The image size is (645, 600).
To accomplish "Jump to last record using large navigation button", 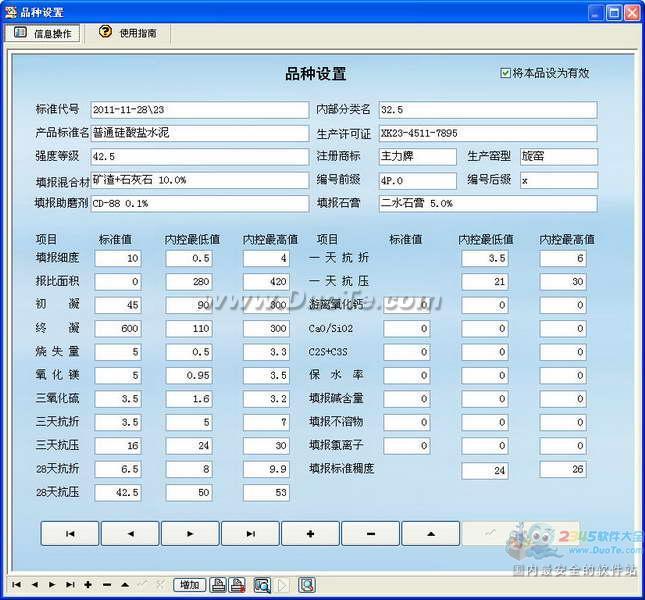I will pos(250,534).
